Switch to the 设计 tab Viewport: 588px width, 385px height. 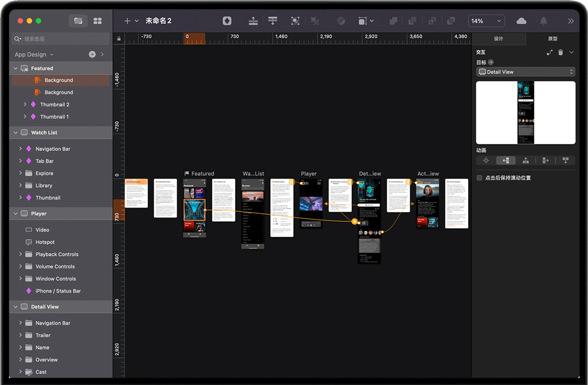click(x=498, y=39)
